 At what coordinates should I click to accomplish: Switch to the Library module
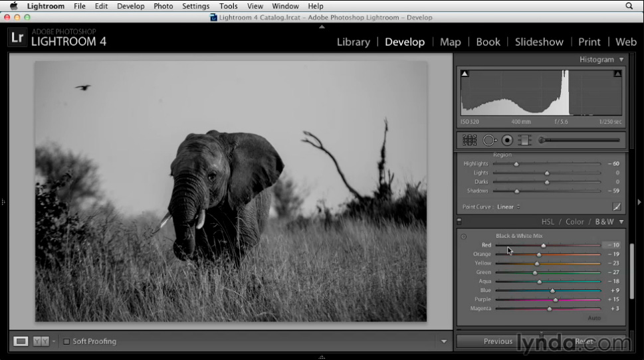353,42
